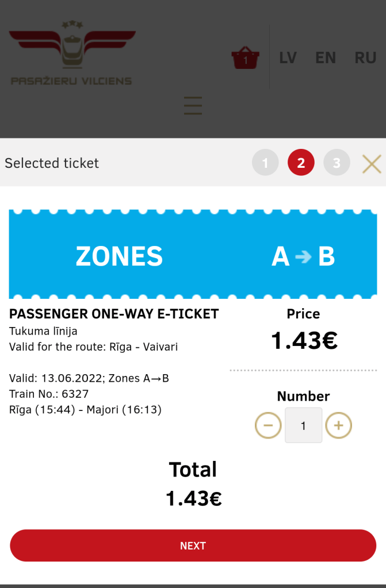The image size is (386, 588).
Task: Click the Passenger One-Way E-Ticket title
Action: 114,314
